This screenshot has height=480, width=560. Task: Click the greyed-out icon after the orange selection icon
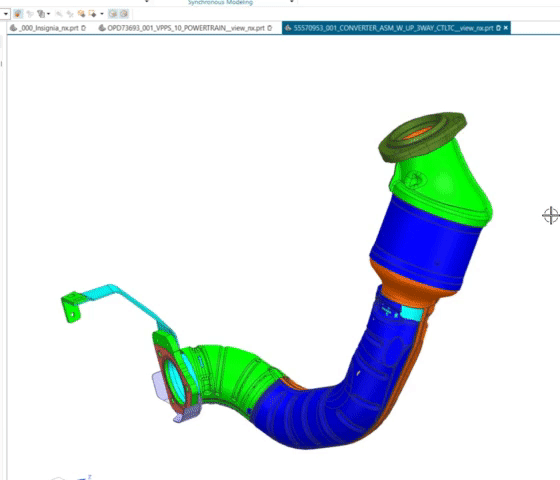(x=30, y=14)
